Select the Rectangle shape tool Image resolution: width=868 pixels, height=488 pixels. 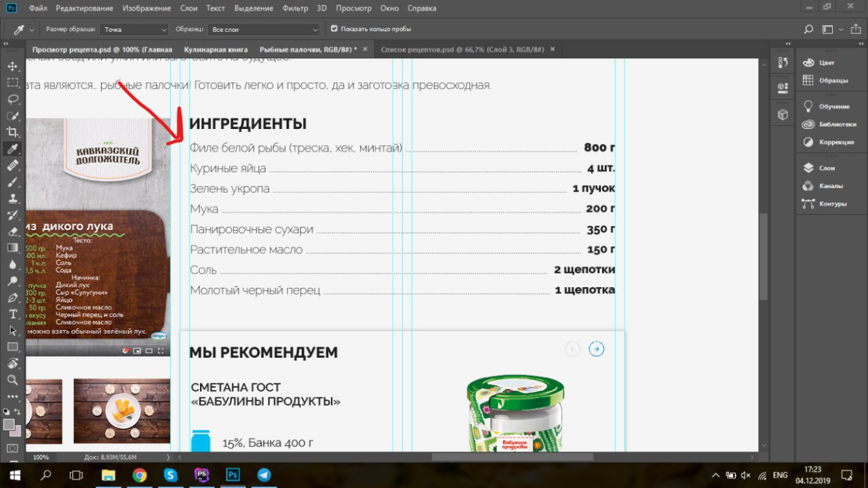point(12,347)
